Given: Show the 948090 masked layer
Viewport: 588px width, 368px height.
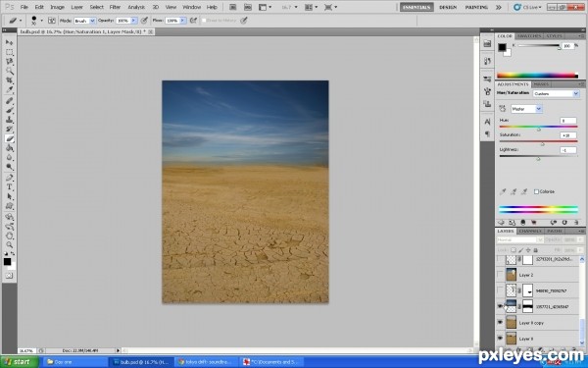Looking at the screenshot, I should [x=500, y=290].
